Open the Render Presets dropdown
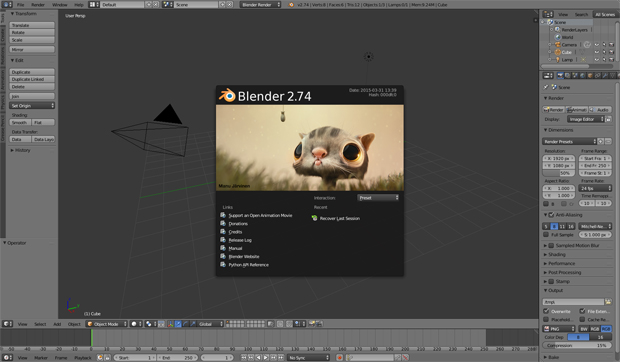This screenshot has height=362, width=620. click(569, 141)
